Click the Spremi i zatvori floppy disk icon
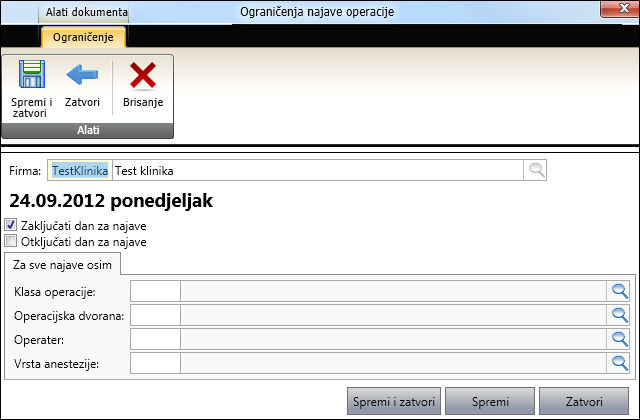640x420 pixels. point(30,77)
